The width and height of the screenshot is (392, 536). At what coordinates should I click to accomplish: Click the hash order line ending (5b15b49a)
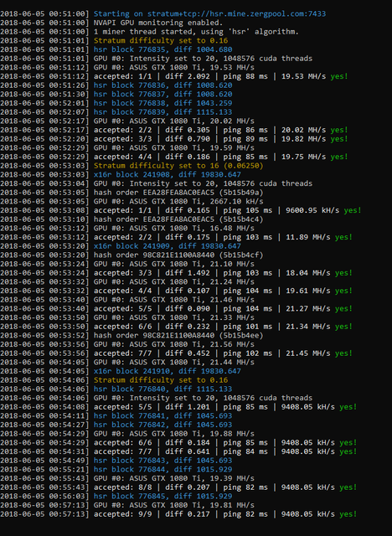tap(132, 192)
